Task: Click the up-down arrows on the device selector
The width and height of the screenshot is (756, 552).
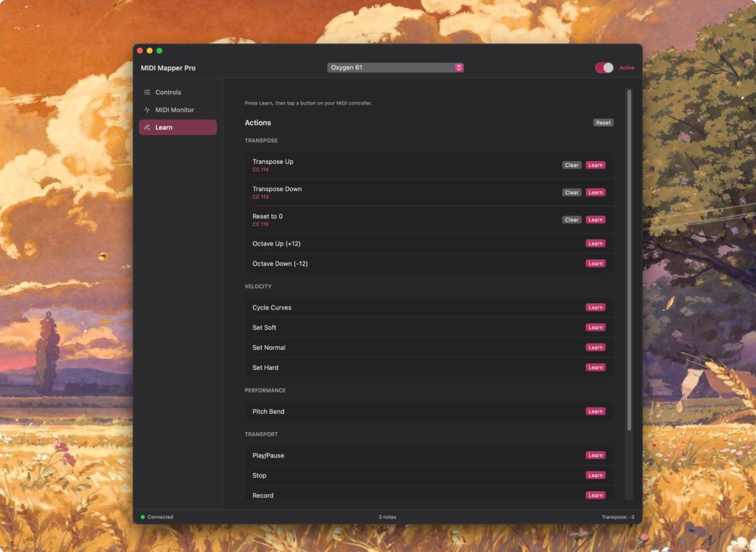Action: click(x=460, y=68)
